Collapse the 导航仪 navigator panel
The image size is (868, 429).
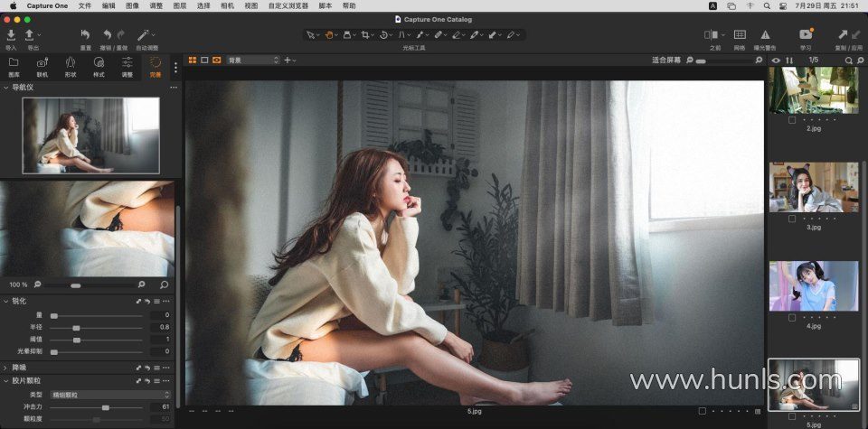tap(5, 88)
